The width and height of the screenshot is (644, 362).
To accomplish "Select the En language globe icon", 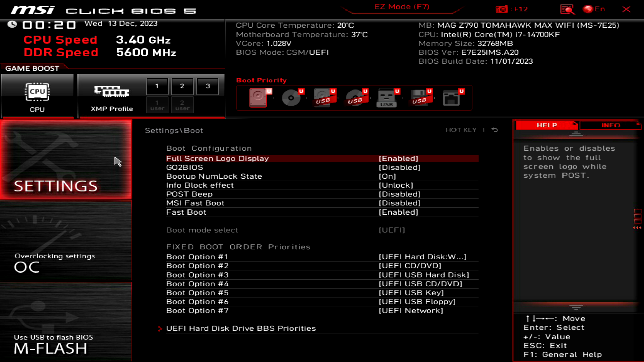I will [589, 9].
